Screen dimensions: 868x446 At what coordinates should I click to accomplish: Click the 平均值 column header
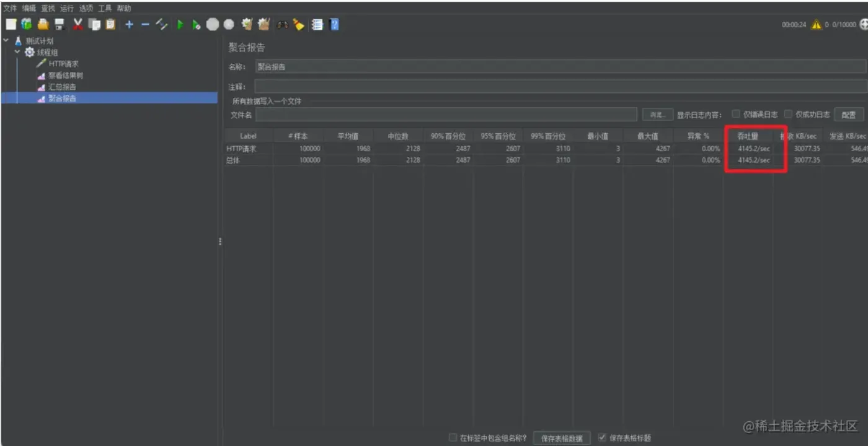[x=347, y=136]
